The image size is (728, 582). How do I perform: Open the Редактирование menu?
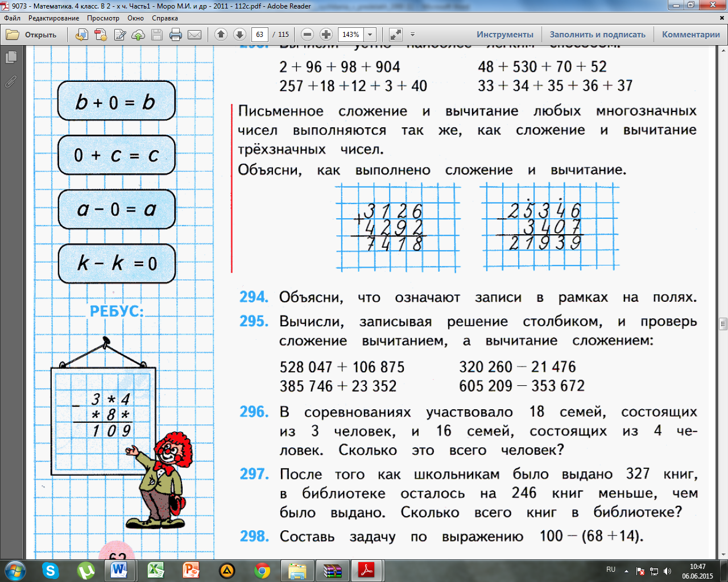(54, 18)
